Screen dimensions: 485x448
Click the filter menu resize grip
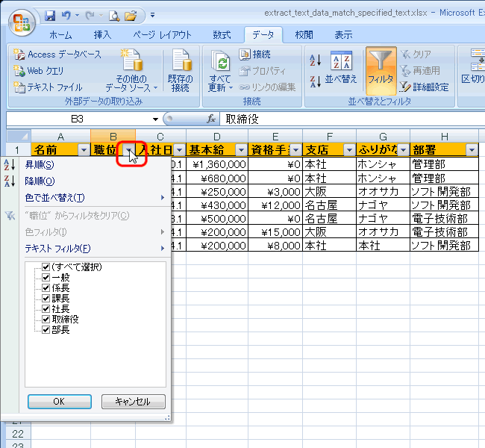coord(167,418)
